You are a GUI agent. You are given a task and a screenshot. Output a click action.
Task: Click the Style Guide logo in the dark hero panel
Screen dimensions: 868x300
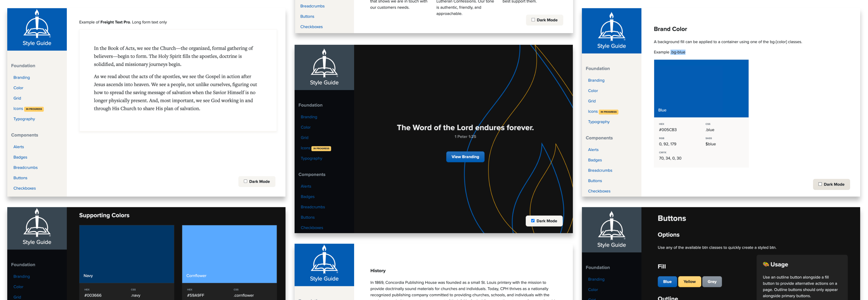[324, 67]
